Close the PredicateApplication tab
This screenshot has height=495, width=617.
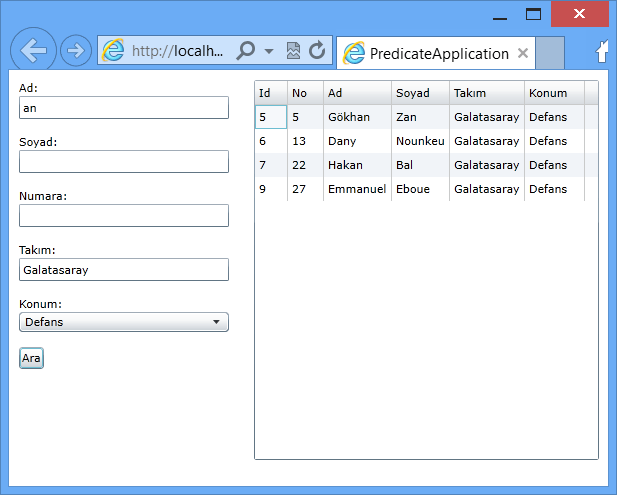[x=522, y=53]
